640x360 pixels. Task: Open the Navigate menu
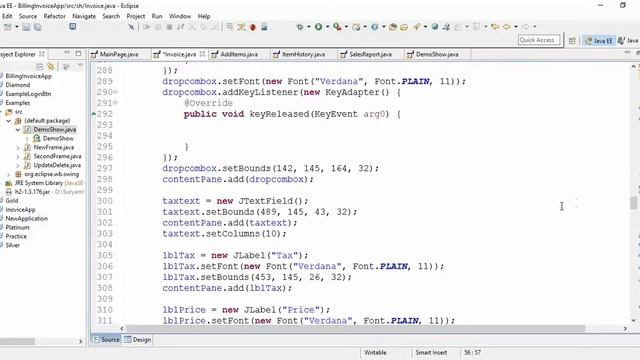84,16
